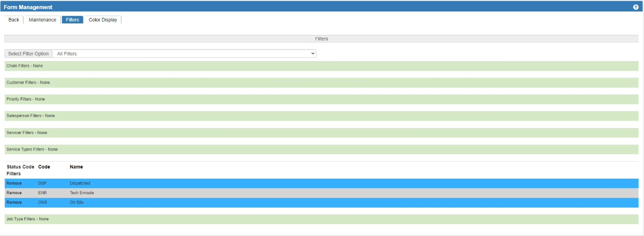Viewport: 644px width, 236px height.
Task: Open the Maintenance tab
Action: 42,20
